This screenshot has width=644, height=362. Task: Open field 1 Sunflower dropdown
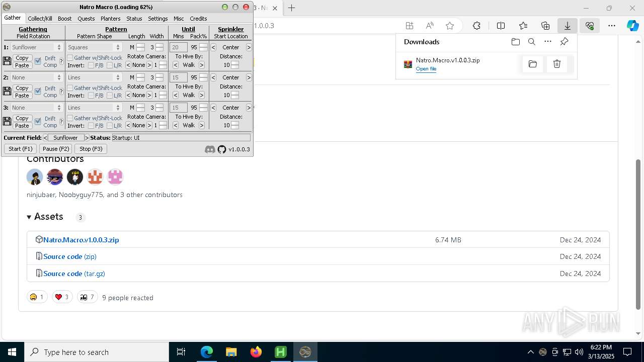(37, 47)
